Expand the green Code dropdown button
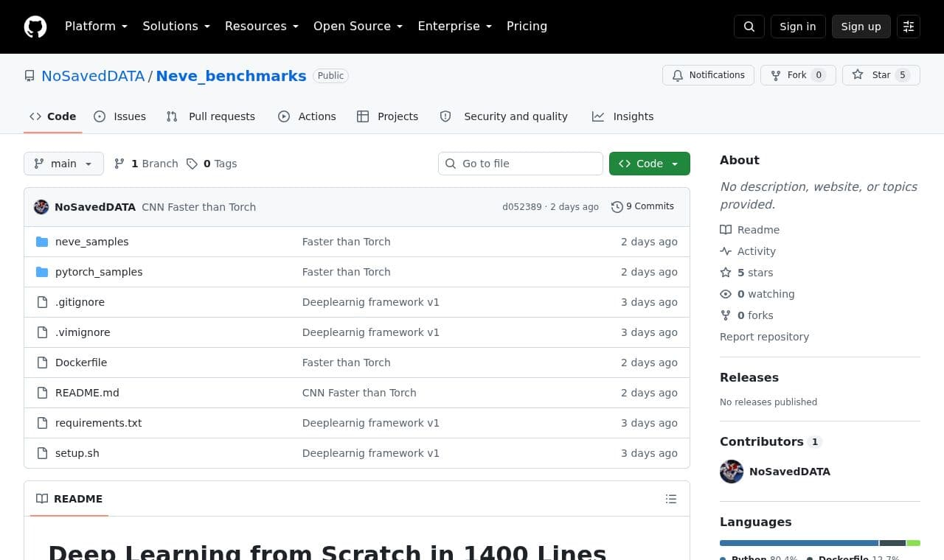The height and width of the screenshot is (560, 944). click(x=650, y=164)
